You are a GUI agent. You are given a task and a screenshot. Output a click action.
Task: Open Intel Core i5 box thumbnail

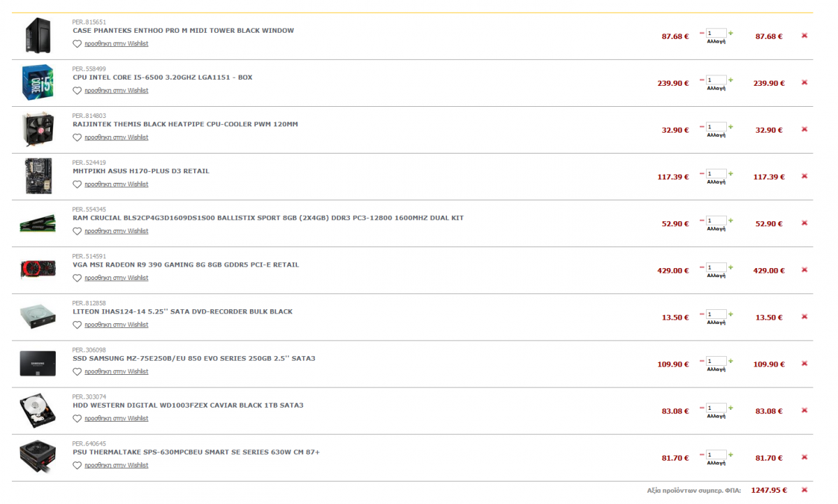[x=37, y=82]
